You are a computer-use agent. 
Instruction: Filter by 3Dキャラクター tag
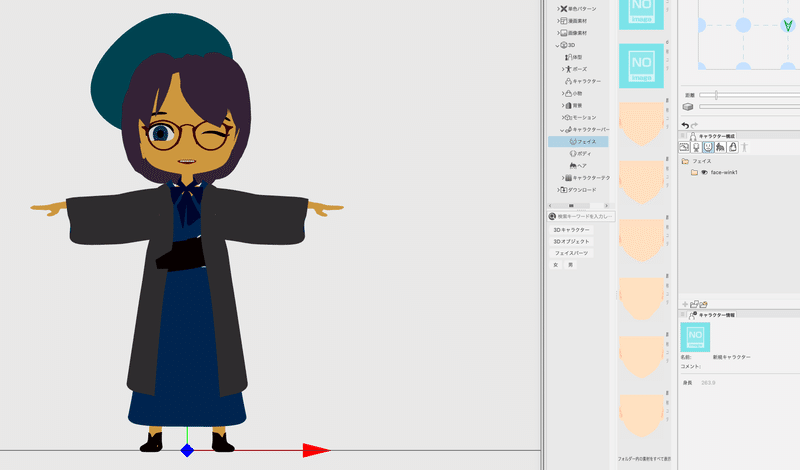(571, 230)
